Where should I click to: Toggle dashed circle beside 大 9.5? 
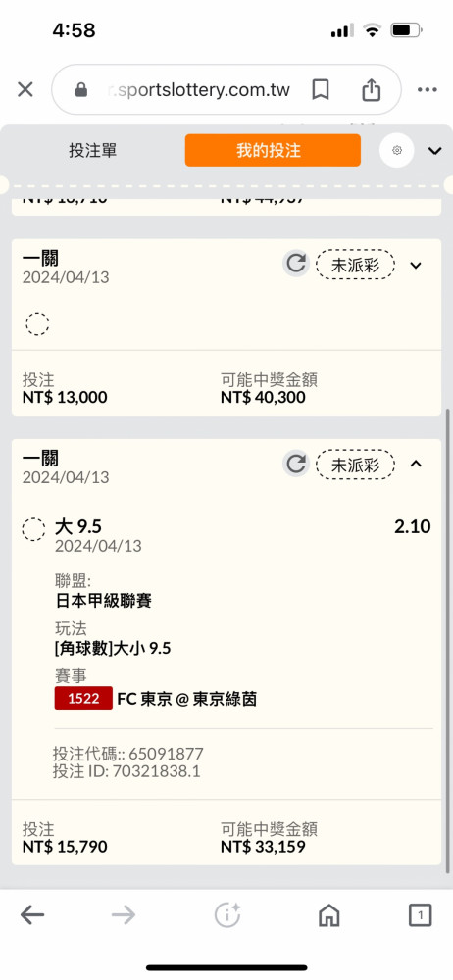(x=33, y=529)
